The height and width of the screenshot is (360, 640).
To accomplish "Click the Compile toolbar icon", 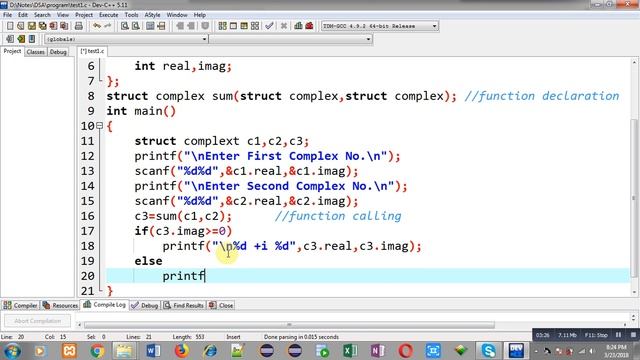I will coord(222,26).
